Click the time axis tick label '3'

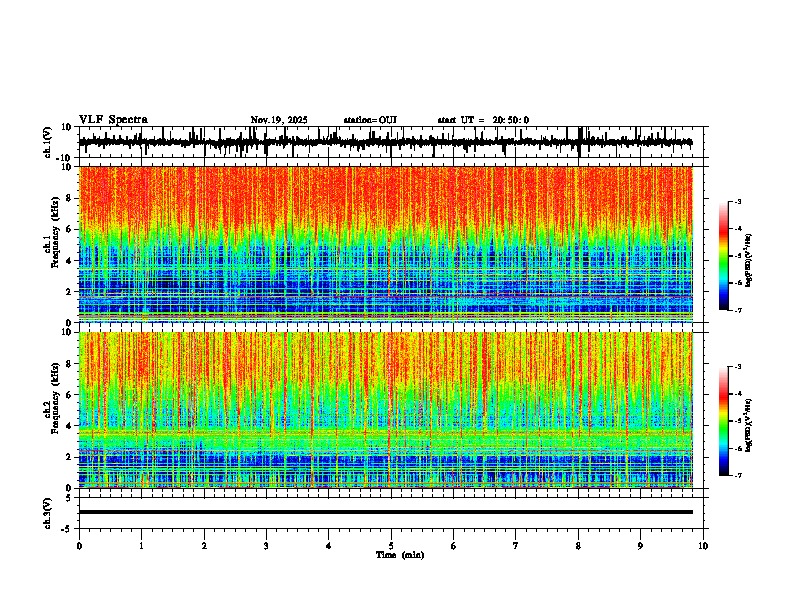coord(266,546)
